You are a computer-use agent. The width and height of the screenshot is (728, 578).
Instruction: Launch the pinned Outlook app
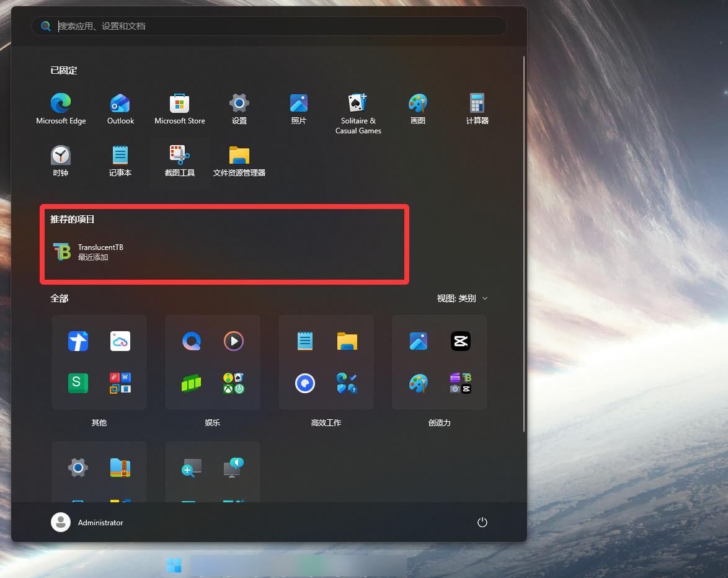pos(120,109)
